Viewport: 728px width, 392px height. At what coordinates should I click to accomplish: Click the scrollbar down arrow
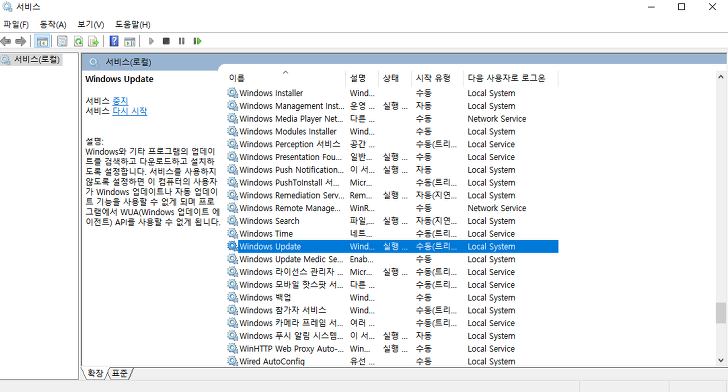coord(721,360)
